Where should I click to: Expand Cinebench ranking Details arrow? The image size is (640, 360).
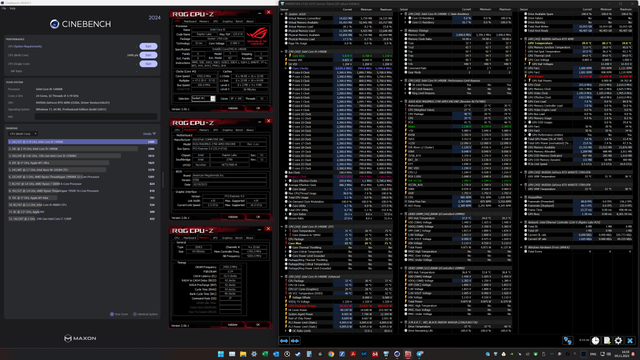154,133
